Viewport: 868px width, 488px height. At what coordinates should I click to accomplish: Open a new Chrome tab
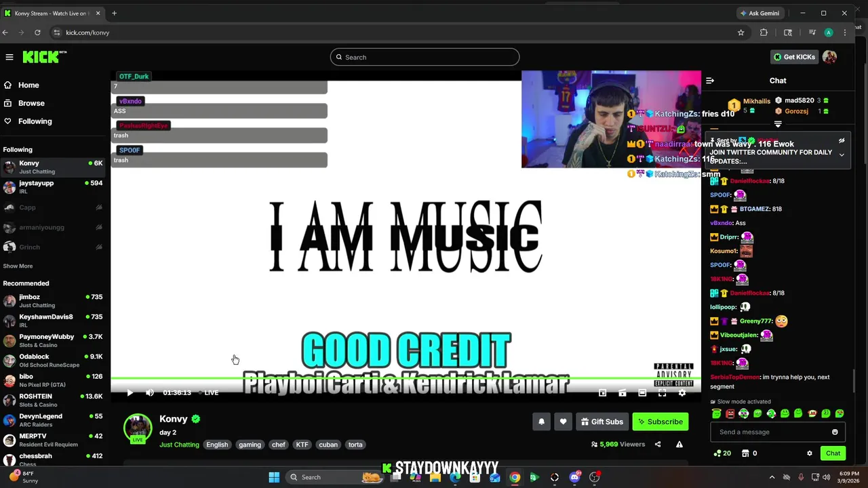(114, 13)
